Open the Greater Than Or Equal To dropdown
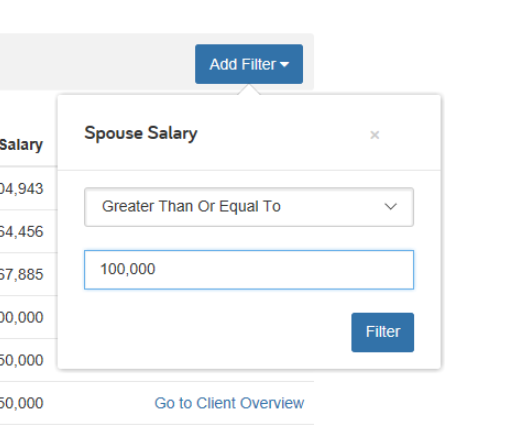 pyautogui.click(x=249, y=207)
